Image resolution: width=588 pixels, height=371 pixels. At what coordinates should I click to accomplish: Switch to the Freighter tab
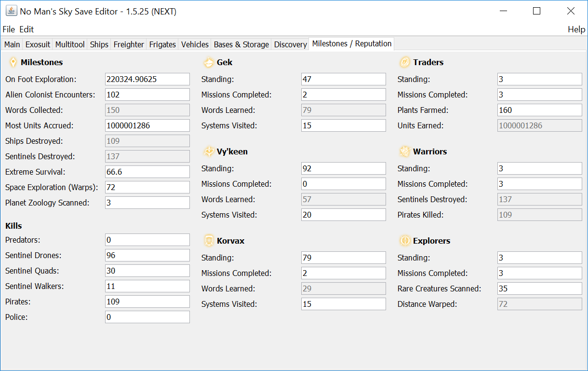(129, 44)
